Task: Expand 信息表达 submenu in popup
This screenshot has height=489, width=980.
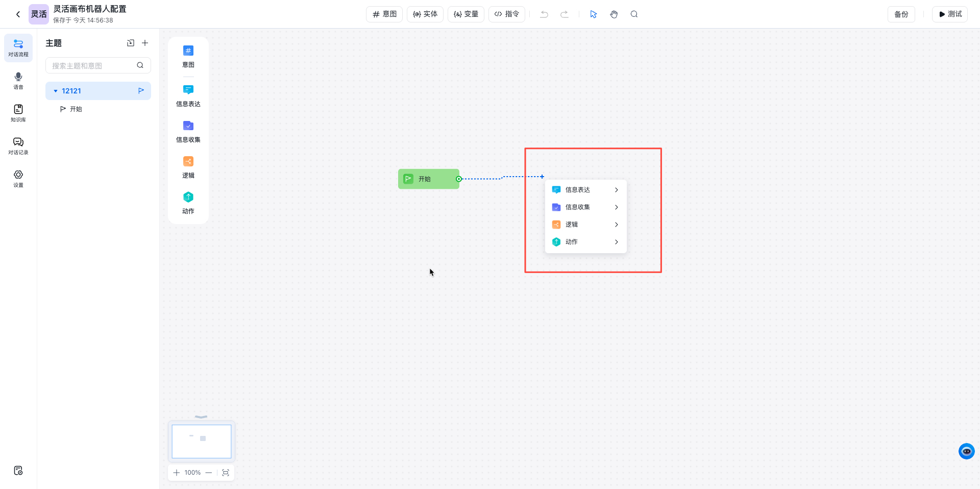Action: pyautogui.click(x=616, y=190)
